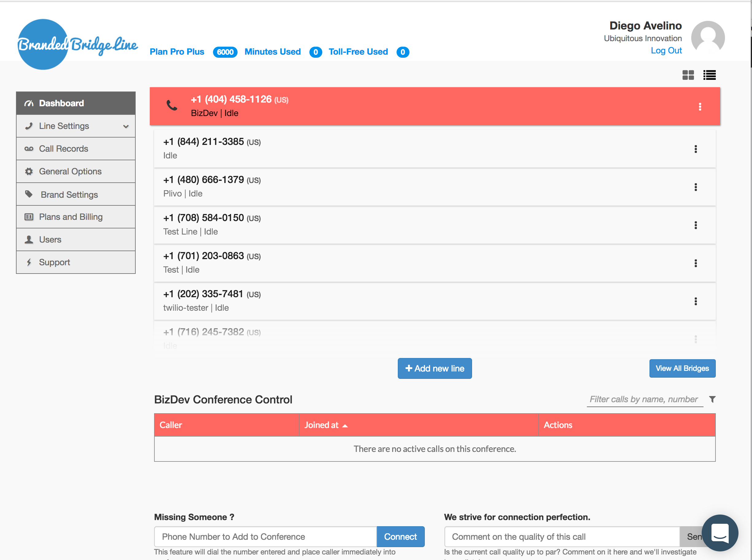Open options menu for BizDev line
This screenshot has height=560, width=752.
point(700,107)
